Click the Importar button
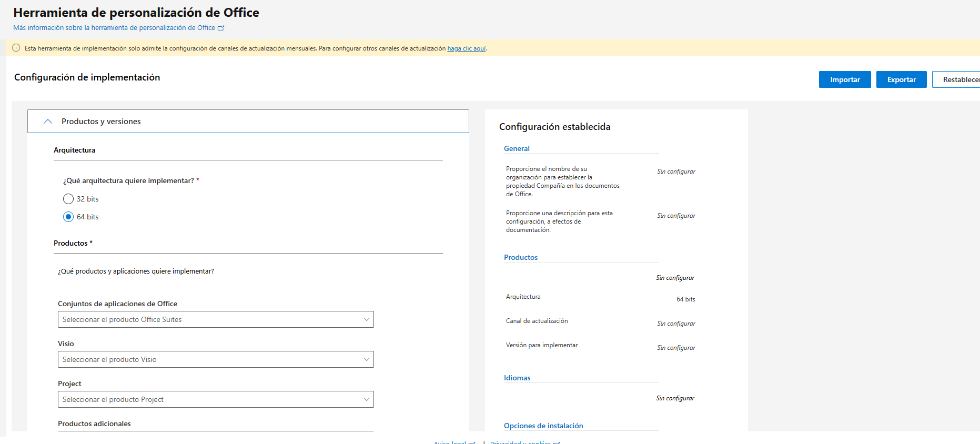Viewport: 980px width, 444px height. point(845,79)
